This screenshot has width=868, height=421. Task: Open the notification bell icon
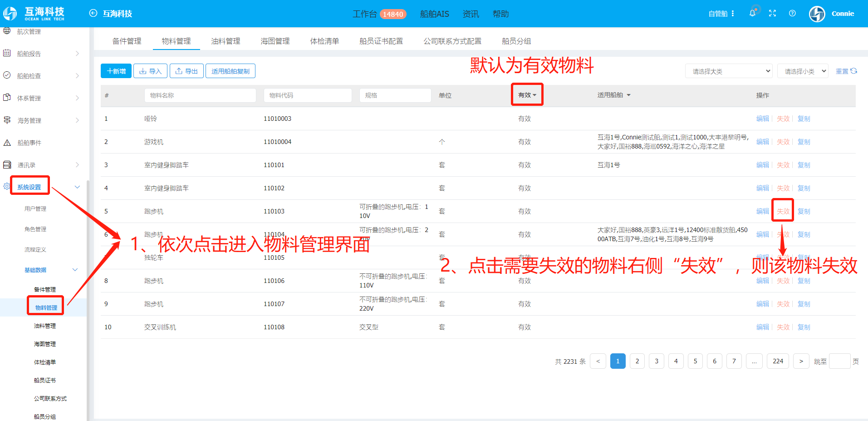coord(752,13)
